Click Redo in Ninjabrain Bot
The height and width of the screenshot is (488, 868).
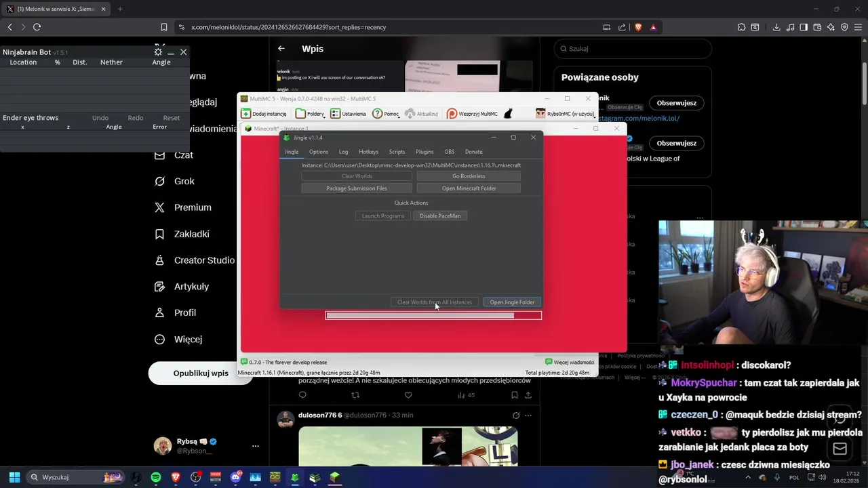[136, 118]
